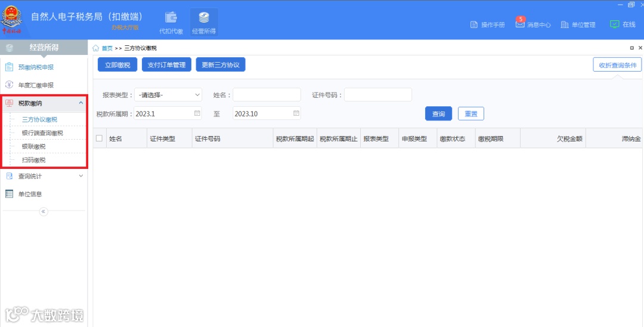Collapse the 税款缴纳 menu section
Viewport: 644px width, 327px height.
tap(81, 103)
